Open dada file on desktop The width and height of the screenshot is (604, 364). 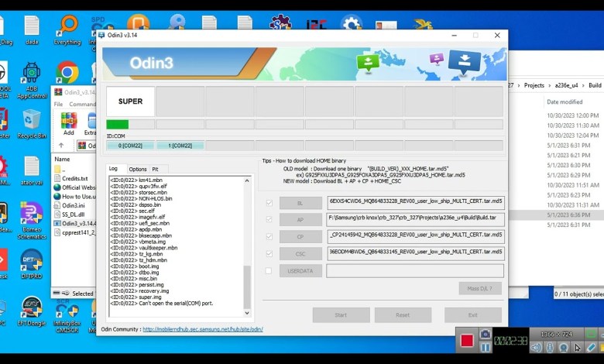coord(32,30)
